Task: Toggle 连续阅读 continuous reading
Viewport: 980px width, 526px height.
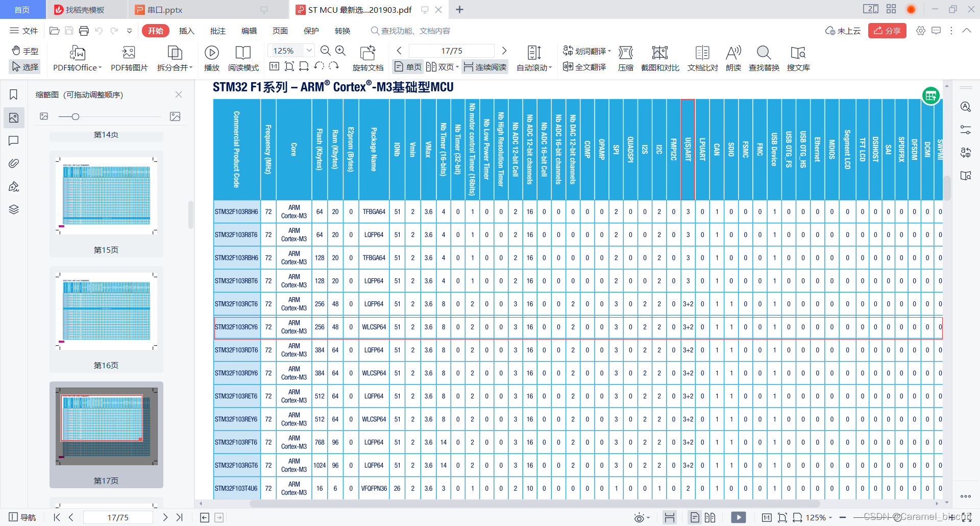Action: (485, 67)
